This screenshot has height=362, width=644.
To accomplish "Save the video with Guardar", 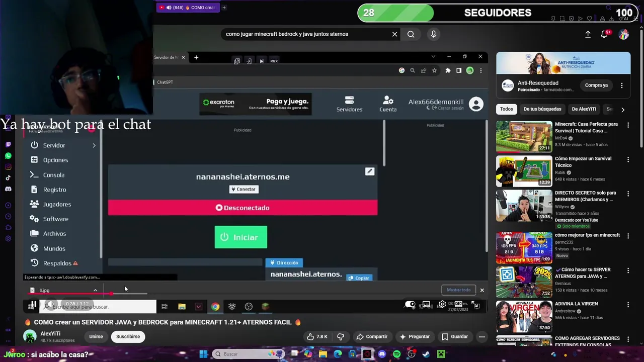I will [454, 337].
